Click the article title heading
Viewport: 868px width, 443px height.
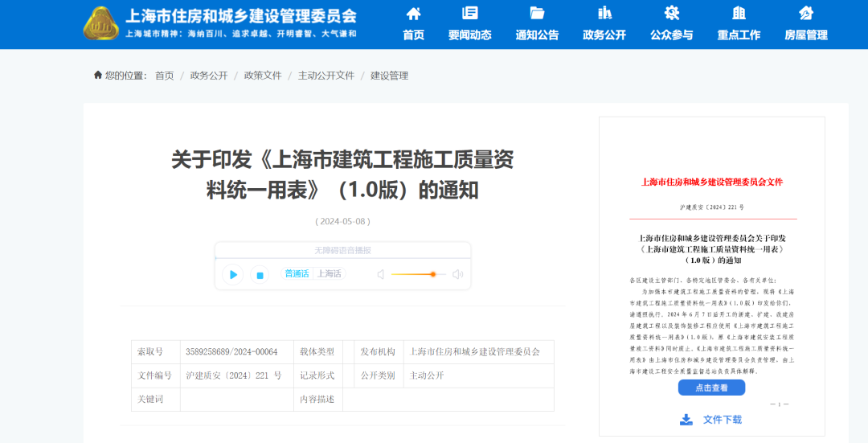coord(342,174)
